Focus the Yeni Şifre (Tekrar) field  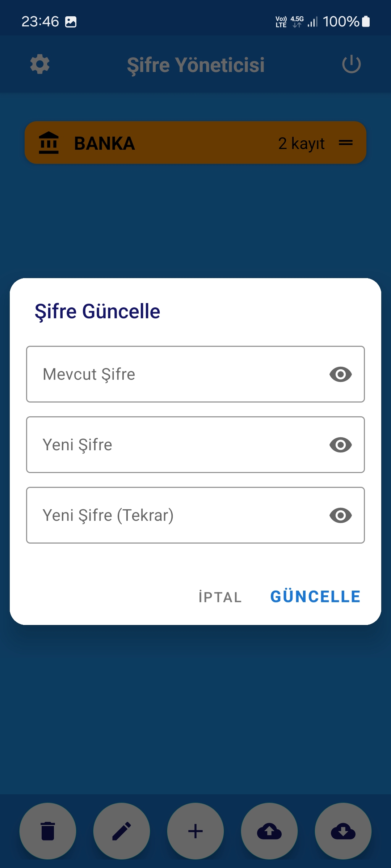point(174,515)
